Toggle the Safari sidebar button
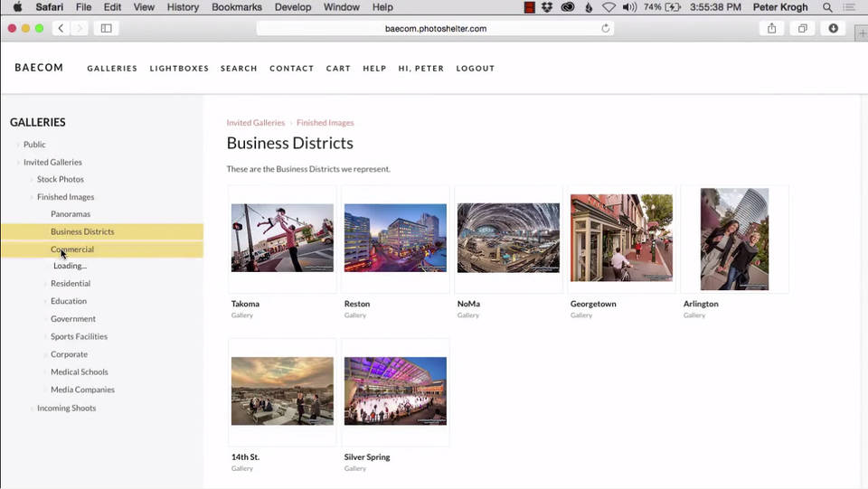The height and width of the screenshot is (489, 868). tap(106, 28)
